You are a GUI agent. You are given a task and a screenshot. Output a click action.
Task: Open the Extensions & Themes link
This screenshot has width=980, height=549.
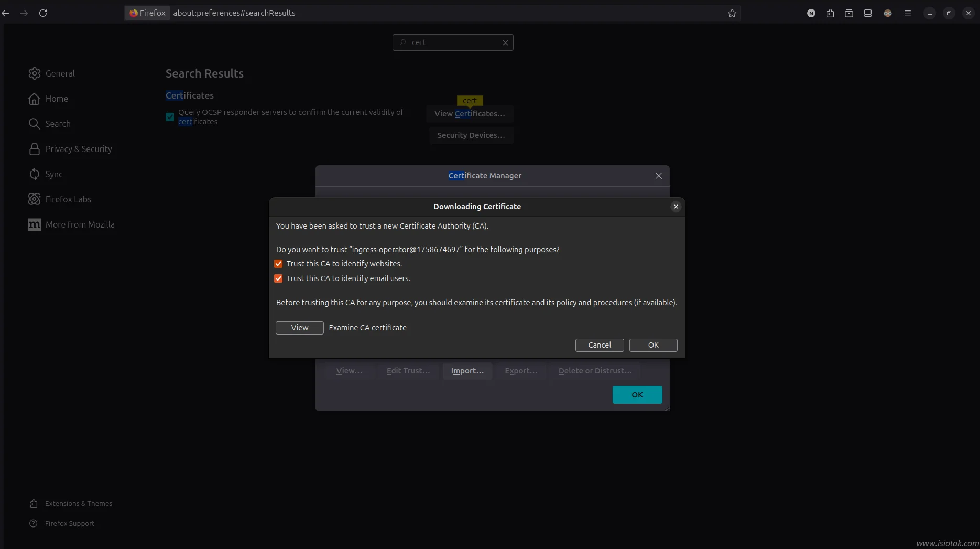point(71,503)
